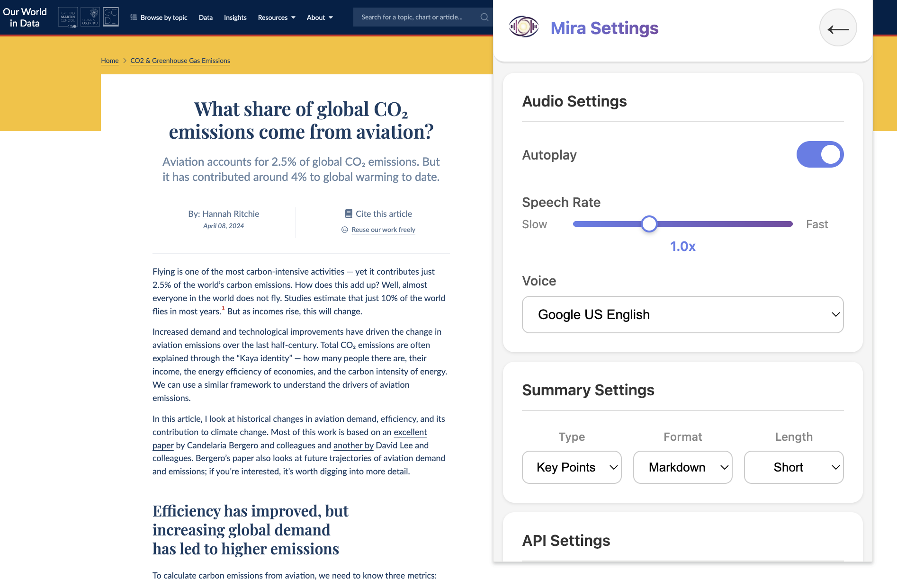Open the Voice dropdown showing Google US English

click(682, 314)
